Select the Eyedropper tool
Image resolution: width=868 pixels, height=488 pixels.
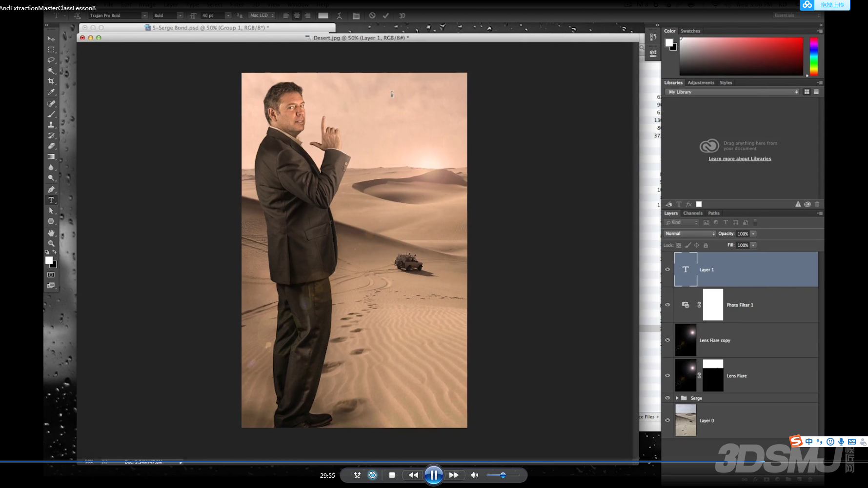point(51,92)
